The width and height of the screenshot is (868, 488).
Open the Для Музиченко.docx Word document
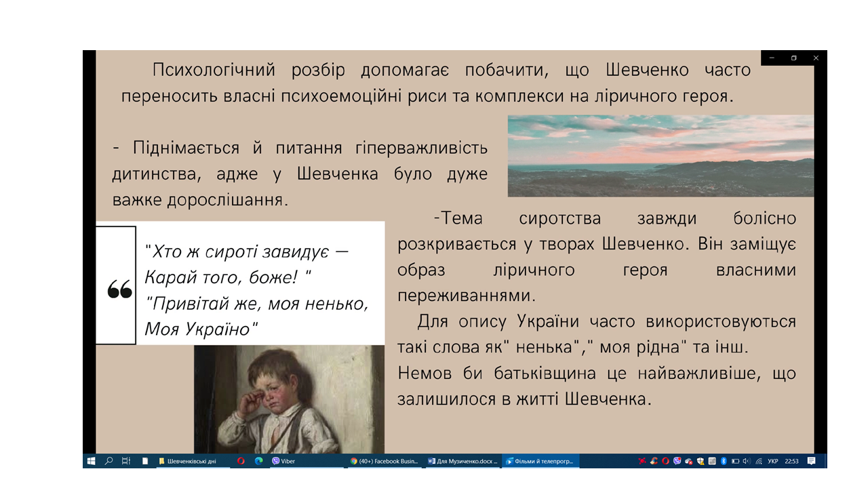point(463,461)
